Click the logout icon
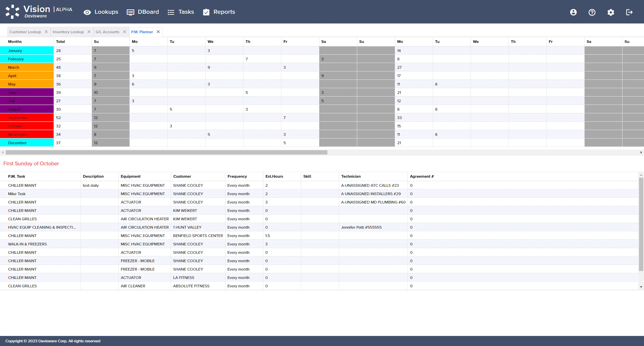Image resolution: width=644 pixels, height=346 pixels. coord(629,12)
